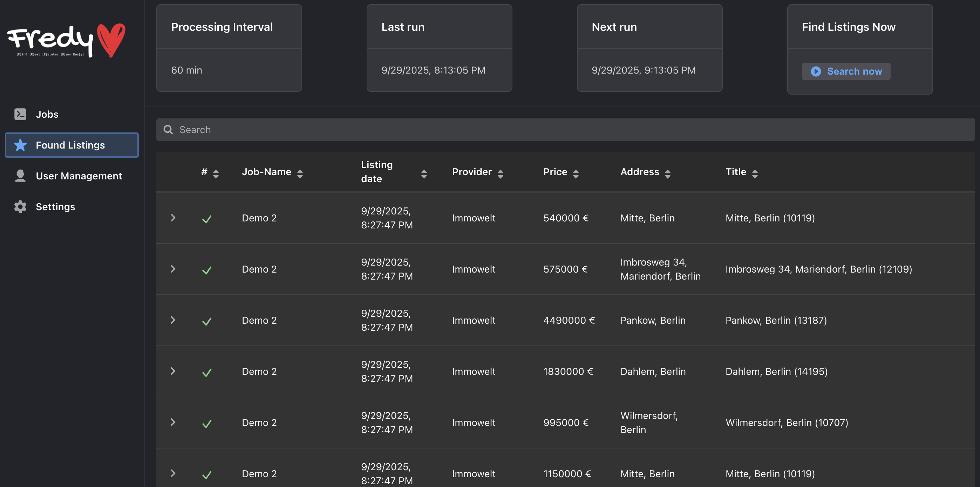This screenshot has width=980, height=487.
Task: Click green checkmark for 1830000 € listing
Action: click(206, 372)
